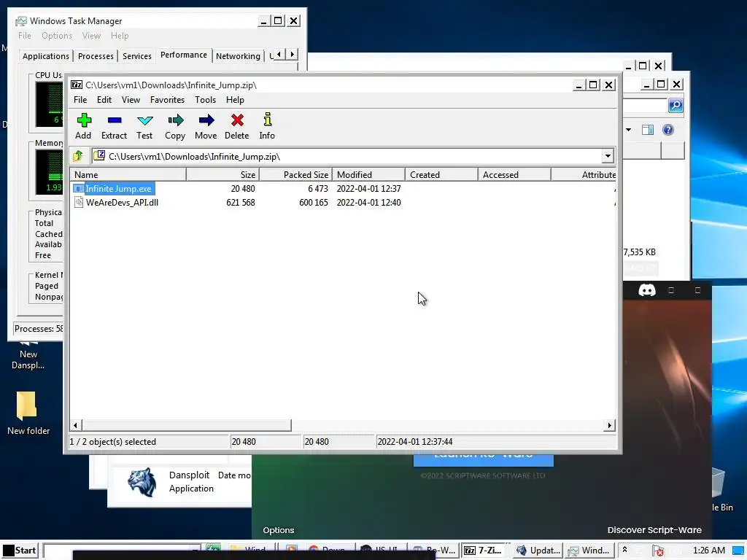Click the 2022-04-01 12:40 modified date
747x560 pixels.
coord(368,203)
